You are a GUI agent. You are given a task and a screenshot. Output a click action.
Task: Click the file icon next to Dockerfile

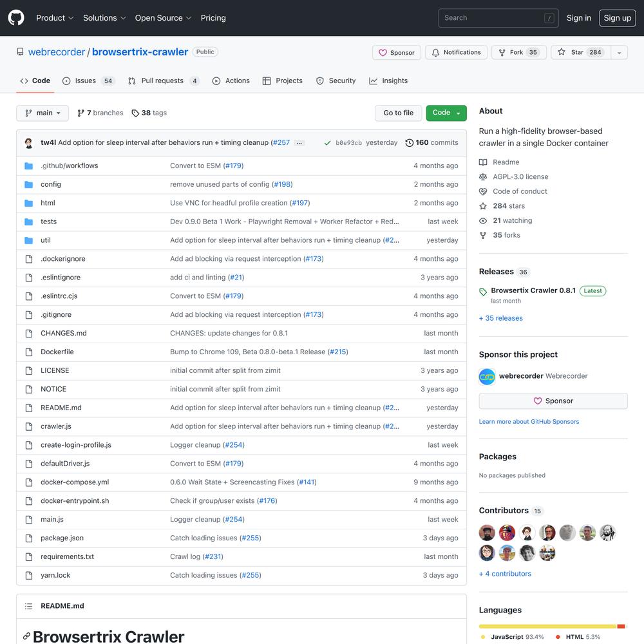coord(29,352)
